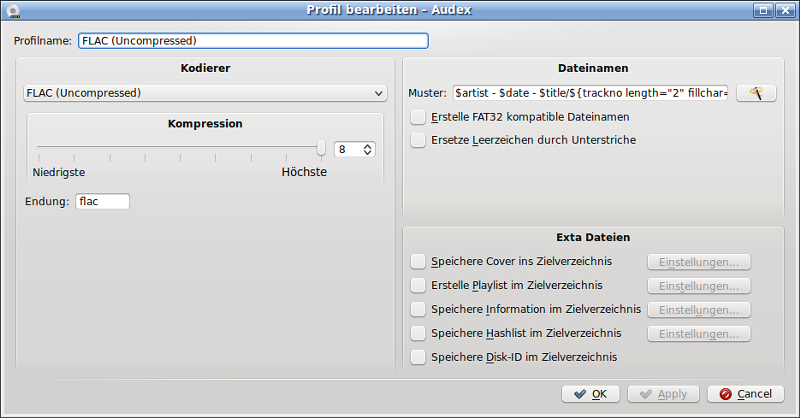Click the compression value 8 field
This screenshot has height=418, width=800.
click(348, 149)
